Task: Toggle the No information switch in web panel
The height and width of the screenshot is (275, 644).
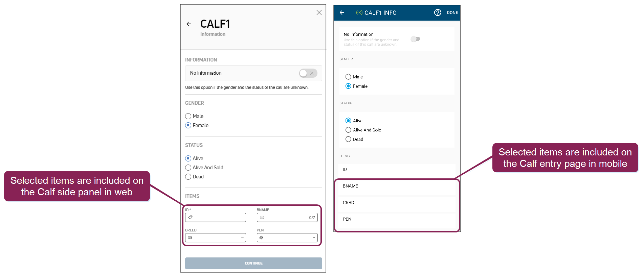Action: [x=308, y=73]
